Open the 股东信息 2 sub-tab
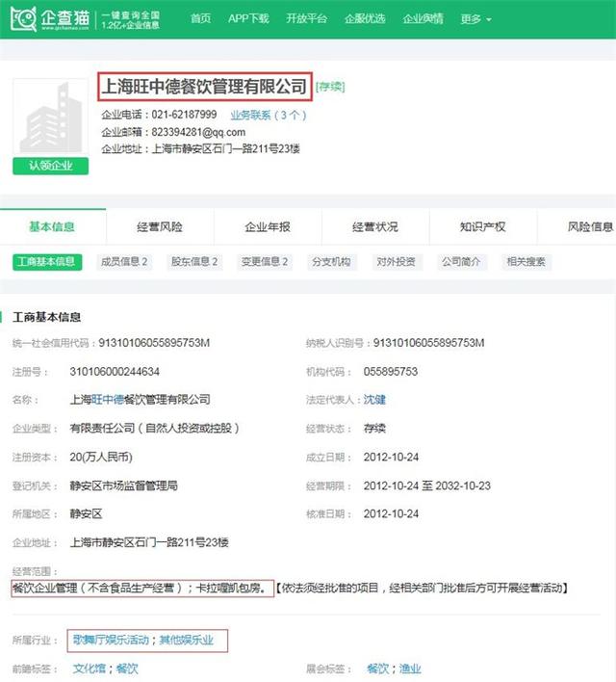Viewport: 616px width, 682px height. click(x=194, y=262)
